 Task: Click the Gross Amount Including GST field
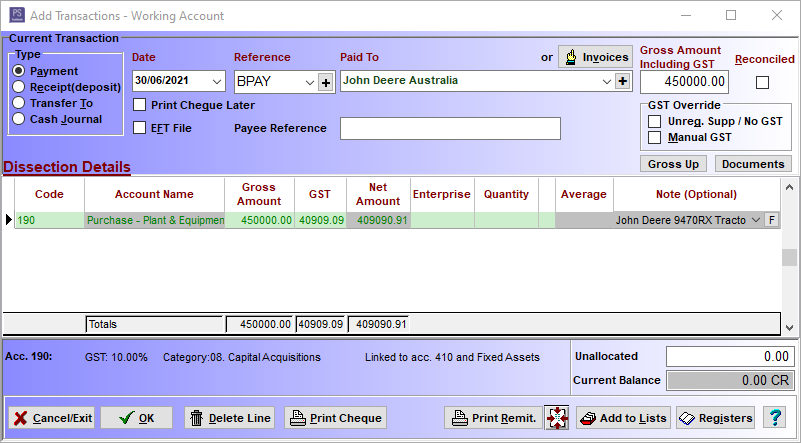click(x=685, y=82)
